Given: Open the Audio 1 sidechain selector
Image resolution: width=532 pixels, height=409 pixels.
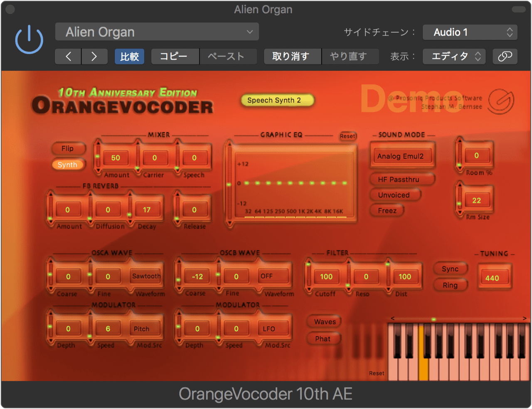Looking at the screenshot, I should point(470,32).
